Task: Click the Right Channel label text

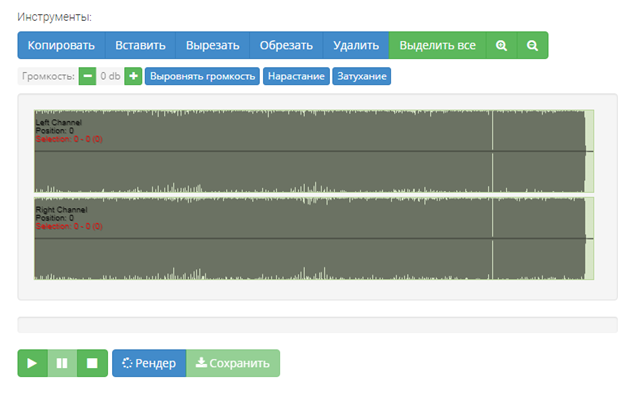Action: pos(61,210)
